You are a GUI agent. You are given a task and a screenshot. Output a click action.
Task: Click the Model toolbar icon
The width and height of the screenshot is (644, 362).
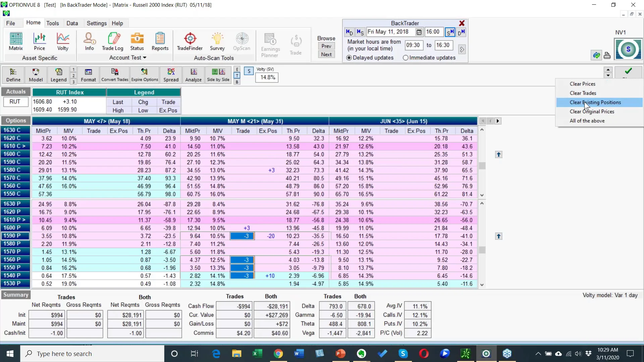[36, 75]
